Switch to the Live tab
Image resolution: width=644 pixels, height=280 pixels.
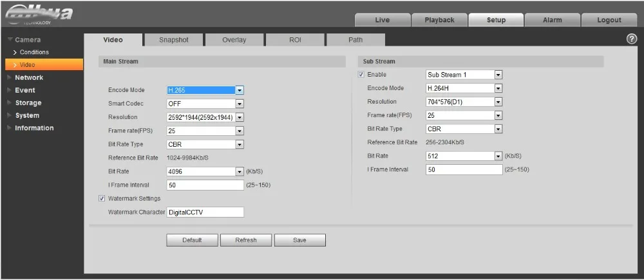[x=383, y=20]
